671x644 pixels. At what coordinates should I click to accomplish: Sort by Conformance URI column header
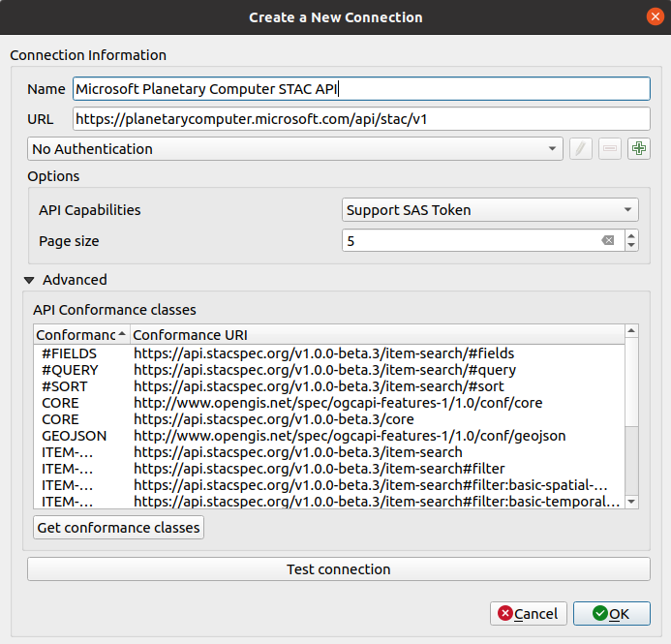378,335
